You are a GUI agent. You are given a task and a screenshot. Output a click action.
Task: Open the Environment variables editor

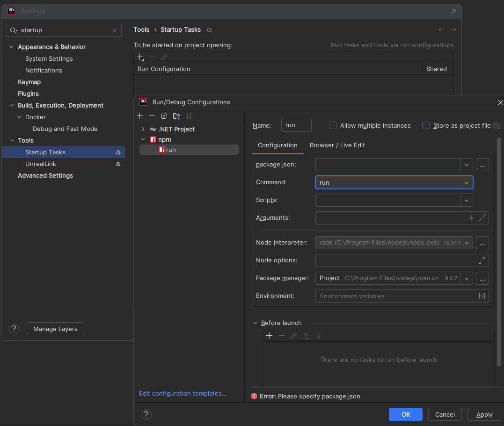pyautogui.click(x=482, y=296)
